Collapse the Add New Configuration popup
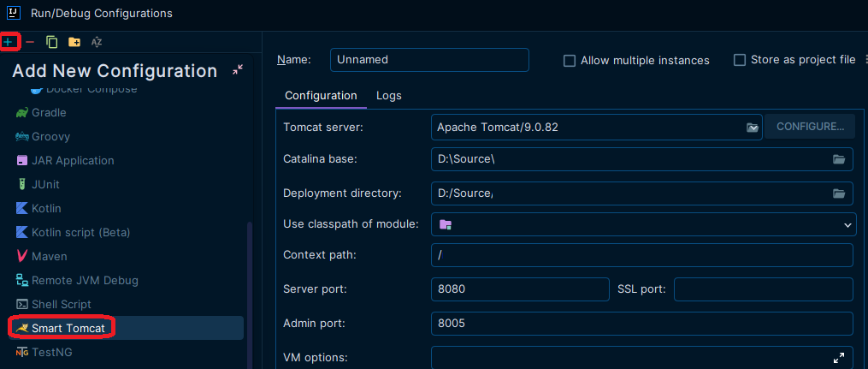The image size is (868, 369). [238, 70]
